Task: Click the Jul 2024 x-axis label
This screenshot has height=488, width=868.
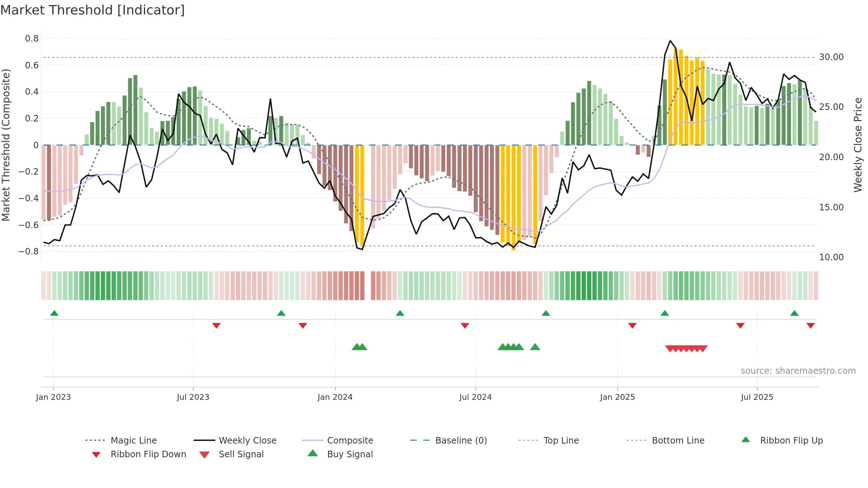Action: pyautogui.click(x=475, y=397)
